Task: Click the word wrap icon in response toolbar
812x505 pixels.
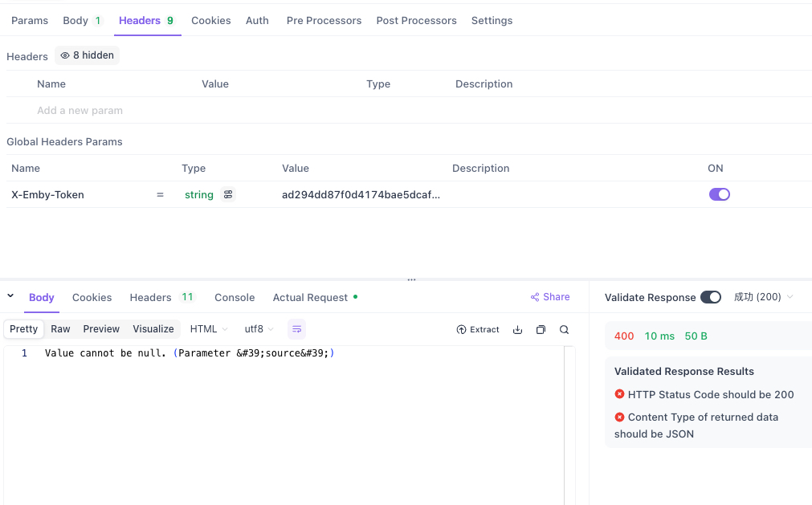Action: coord(296,329)
